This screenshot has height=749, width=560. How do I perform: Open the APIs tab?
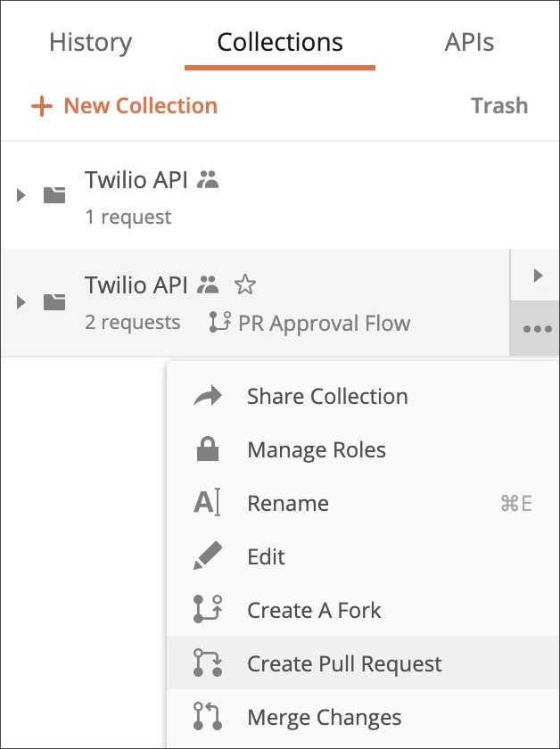[469, 42]
